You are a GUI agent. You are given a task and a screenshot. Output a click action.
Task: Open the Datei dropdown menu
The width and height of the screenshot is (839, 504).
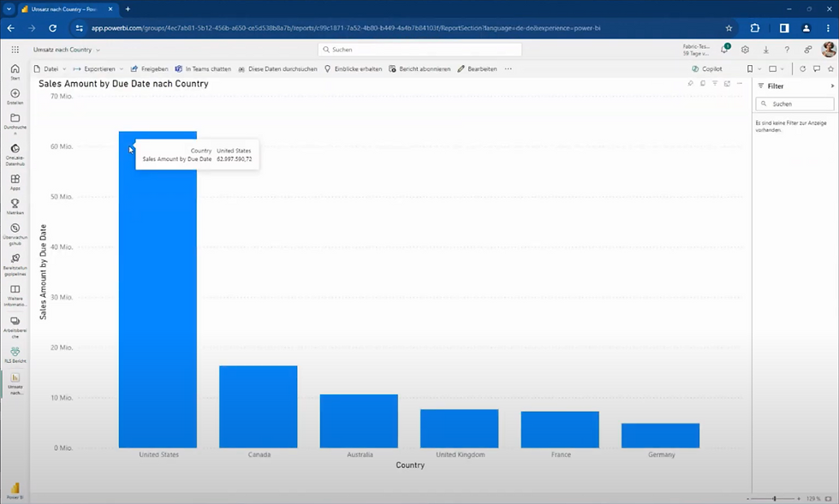[x=51, y=69]
